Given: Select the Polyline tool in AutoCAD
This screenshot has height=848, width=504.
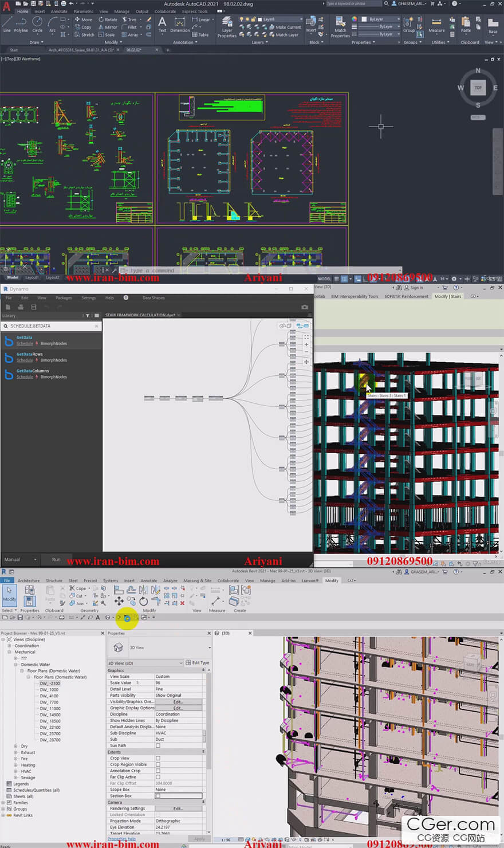Looking at the screenshot, I should [21, 25].
